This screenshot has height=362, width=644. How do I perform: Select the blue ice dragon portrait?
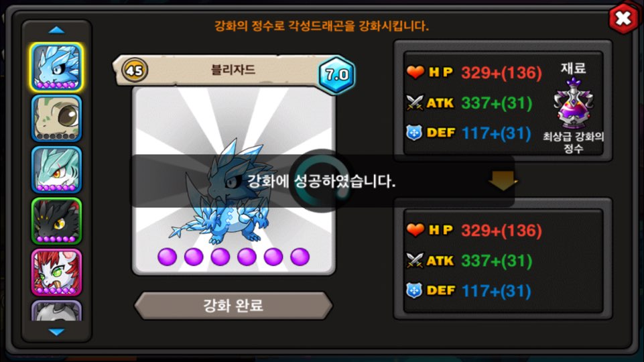pos(56,67)
